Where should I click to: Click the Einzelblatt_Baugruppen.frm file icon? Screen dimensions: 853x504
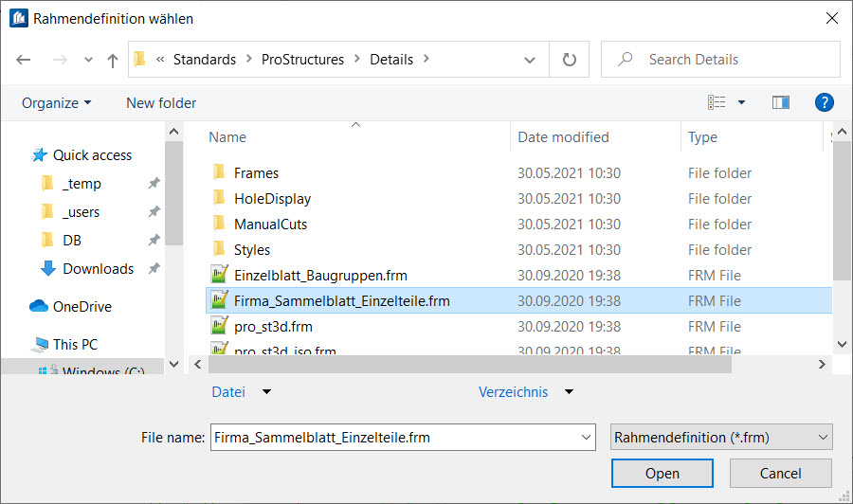click(219, 274)
